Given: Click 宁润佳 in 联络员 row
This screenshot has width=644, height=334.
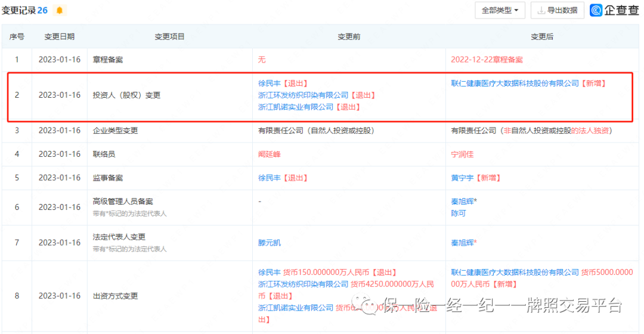Looking at the screenshot, I should tap(463, 154).
